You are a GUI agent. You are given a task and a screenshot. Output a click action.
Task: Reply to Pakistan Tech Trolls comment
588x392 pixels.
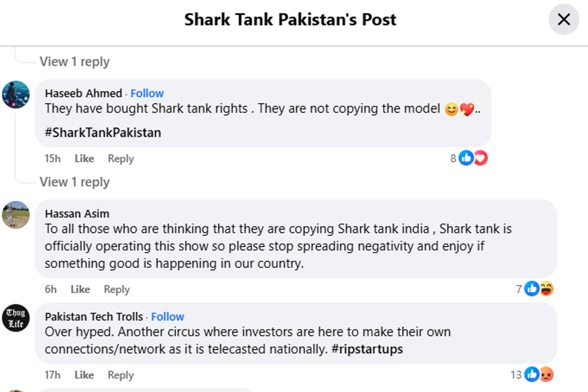[121, 375]
